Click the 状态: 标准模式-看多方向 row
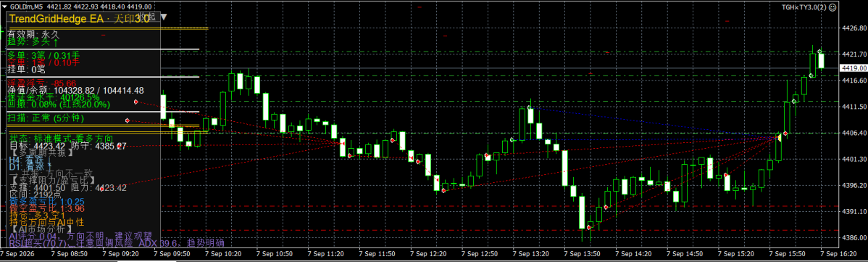This screenshot has width=868, height=262. click(61, 138)
